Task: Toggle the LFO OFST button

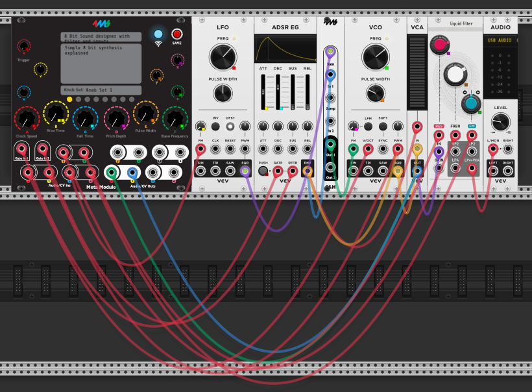Action: [x=230, y=126]
